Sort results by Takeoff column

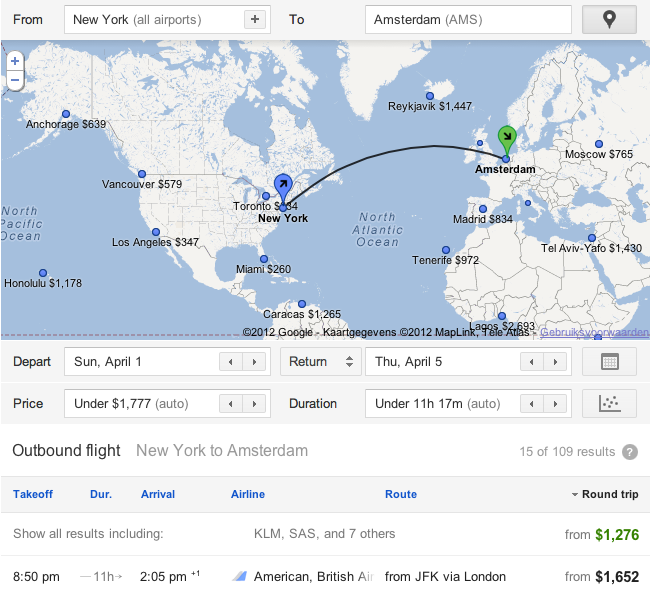[x=32, y=494]
